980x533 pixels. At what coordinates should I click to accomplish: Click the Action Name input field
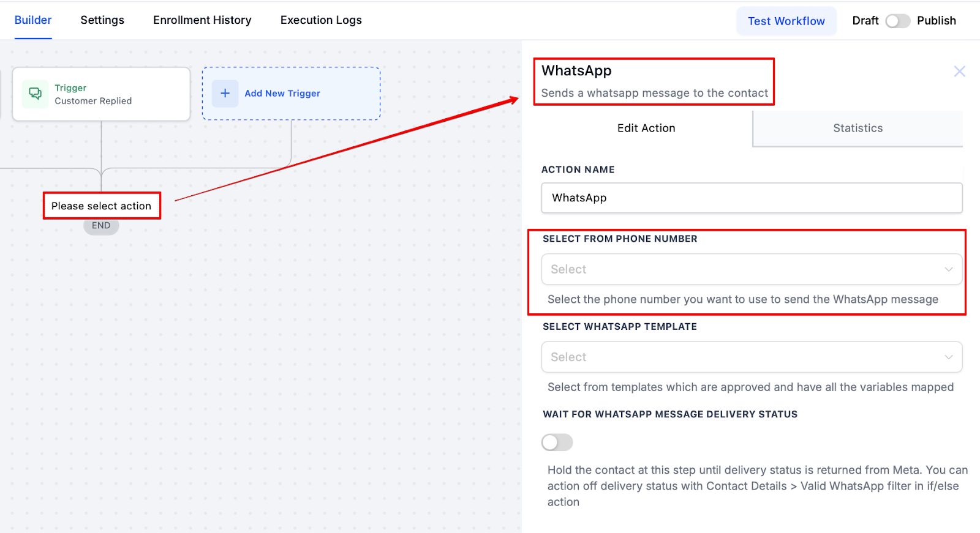[752, 198]
